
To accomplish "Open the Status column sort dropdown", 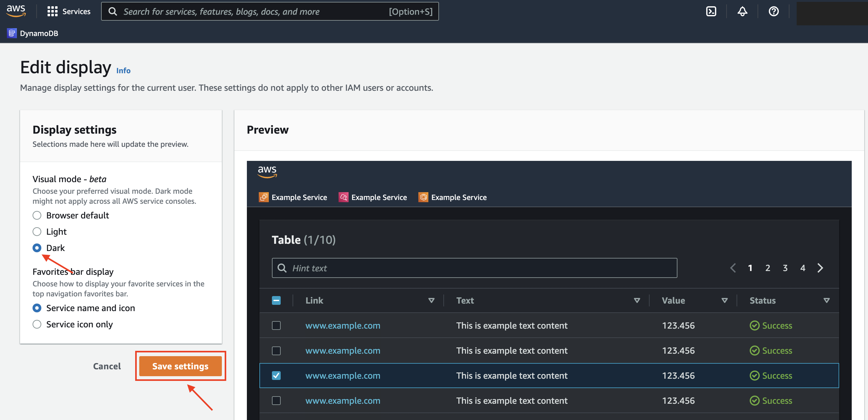I will pyautogui.click(x=826, y=300).
